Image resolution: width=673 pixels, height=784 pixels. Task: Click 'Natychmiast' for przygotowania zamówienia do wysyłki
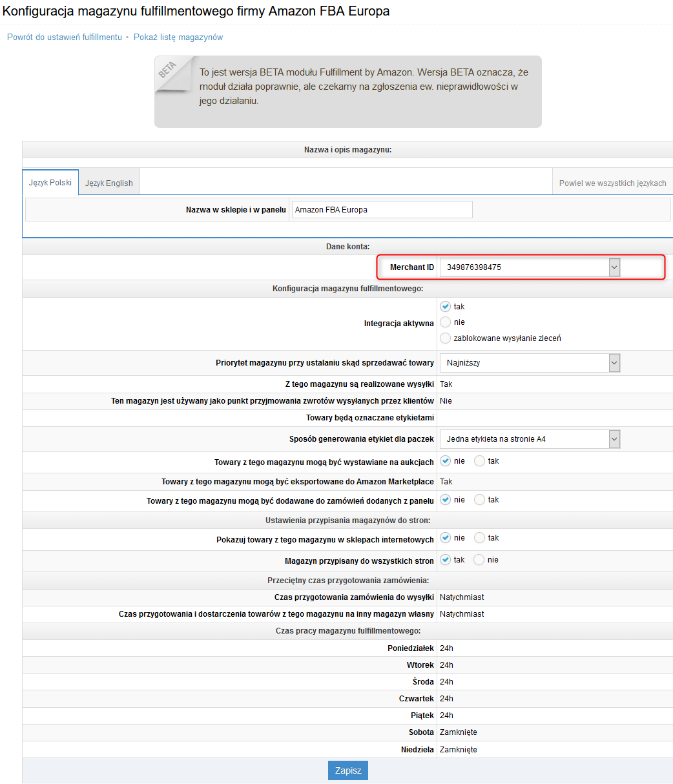pos(462,597)
